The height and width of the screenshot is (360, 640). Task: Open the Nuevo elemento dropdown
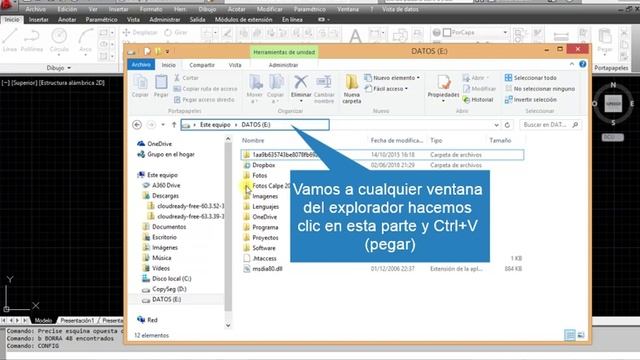coord(392,78)
